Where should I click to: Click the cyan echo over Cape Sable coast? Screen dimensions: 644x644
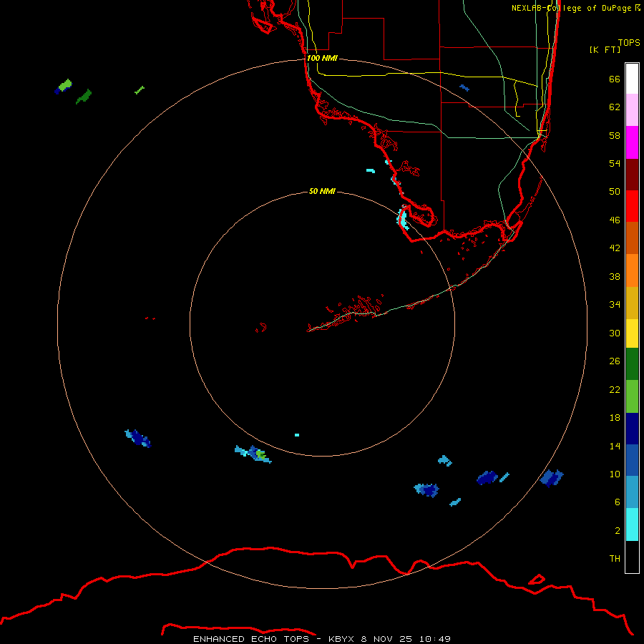click(402, 216)
